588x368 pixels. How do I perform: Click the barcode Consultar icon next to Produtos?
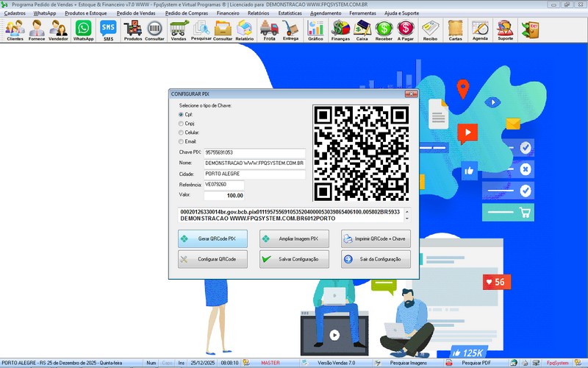point(154,30)
